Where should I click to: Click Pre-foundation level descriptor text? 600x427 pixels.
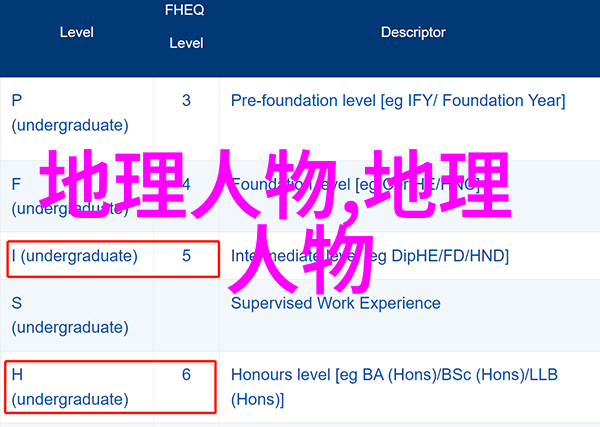point(398,101)
